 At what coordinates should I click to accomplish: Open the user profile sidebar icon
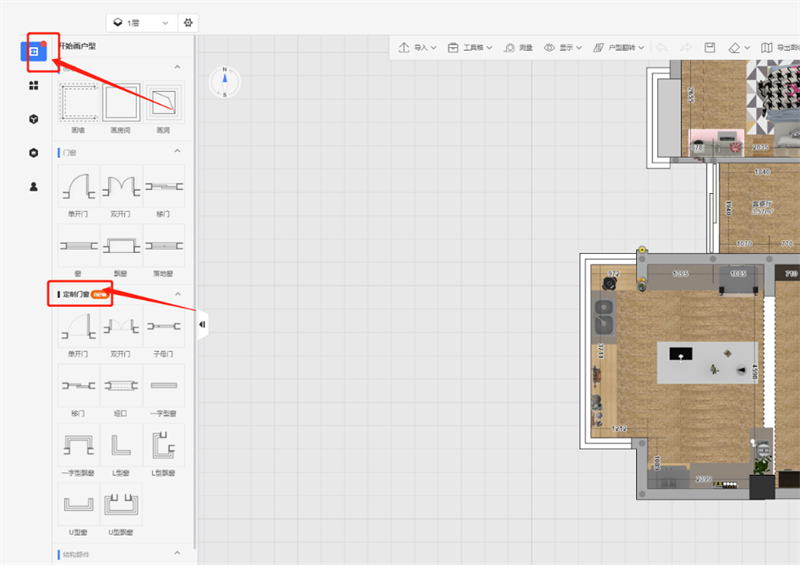pyautogui.click(x=34, y=186)
